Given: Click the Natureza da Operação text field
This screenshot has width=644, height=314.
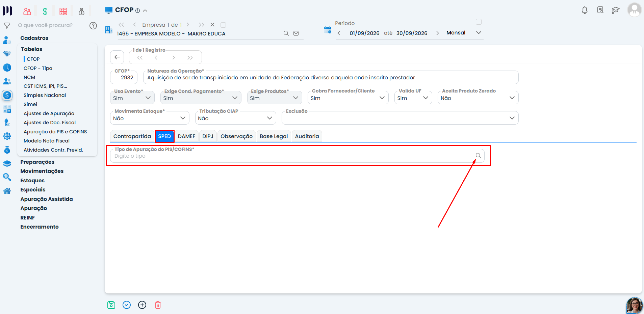Looking at the screenshot, I should pos(331,78).
